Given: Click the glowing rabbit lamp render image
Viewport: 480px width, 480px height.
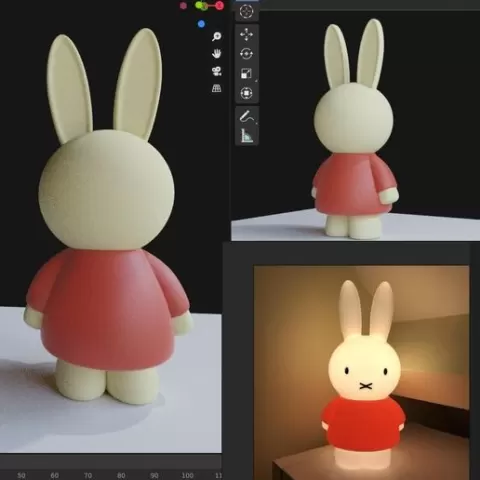Looking at the screenshot, I should point(361,373).
